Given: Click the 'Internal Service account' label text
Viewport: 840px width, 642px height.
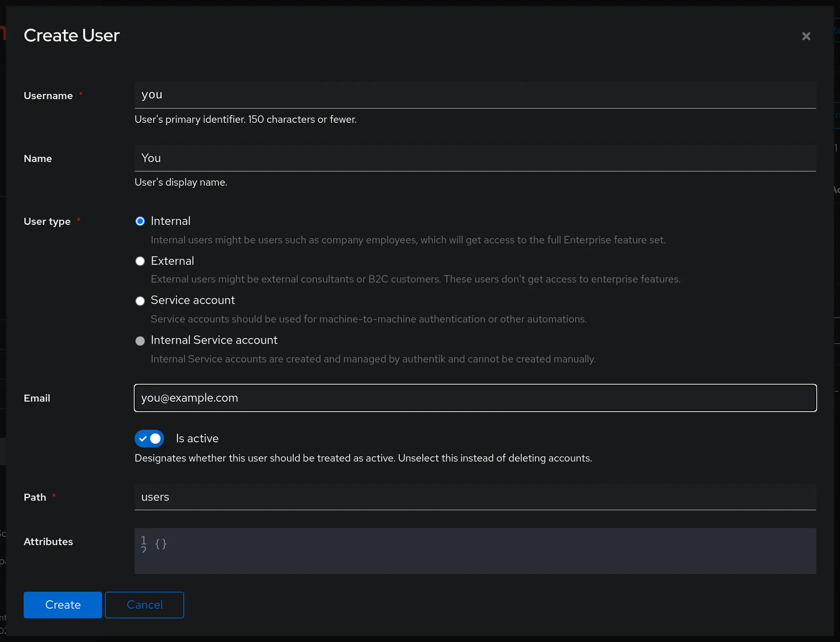Looking at the screenshot, I should (x=214, y=340).
